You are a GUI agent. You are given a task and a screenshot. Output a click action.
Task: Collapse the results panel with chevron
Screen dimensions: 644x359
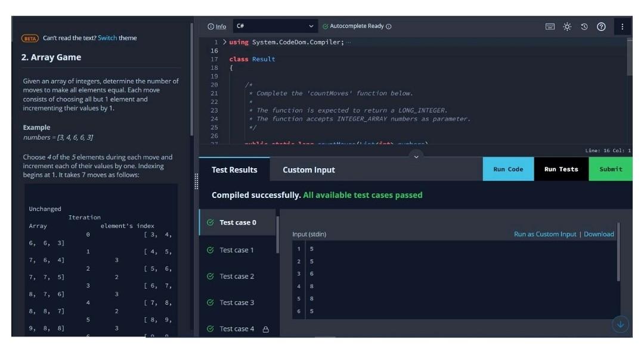[x=416, y=156]
